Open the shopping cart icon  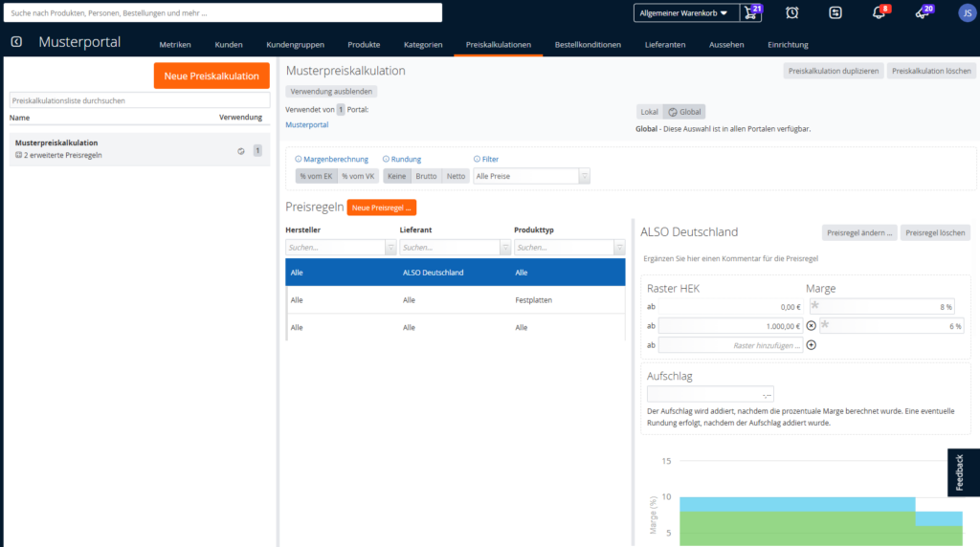750,12
